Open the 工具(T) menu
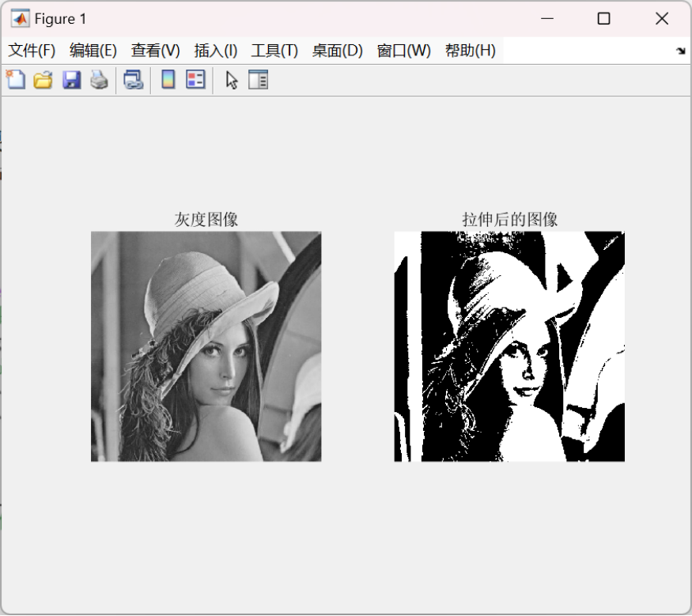Viewport: 692px width, 616px height. point(274,51)
